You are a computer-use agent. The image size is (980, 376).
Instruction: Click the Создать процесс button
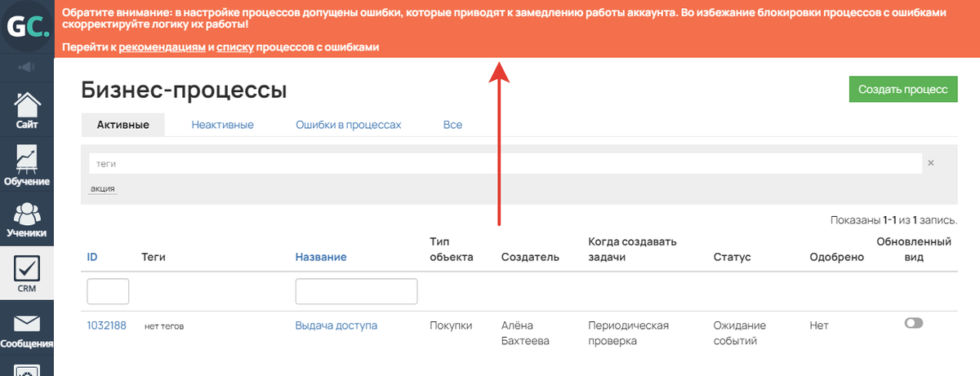pos(902,90)
